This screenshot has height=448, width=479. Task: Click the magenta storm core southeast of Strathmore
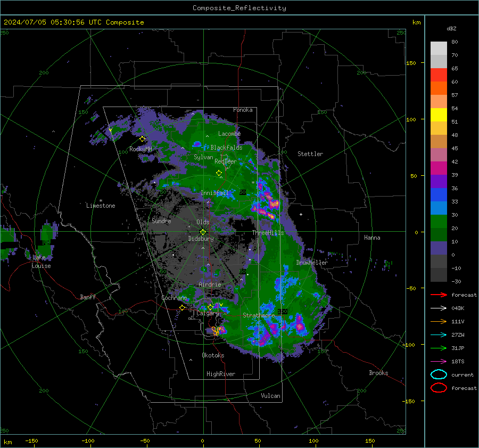299,327
